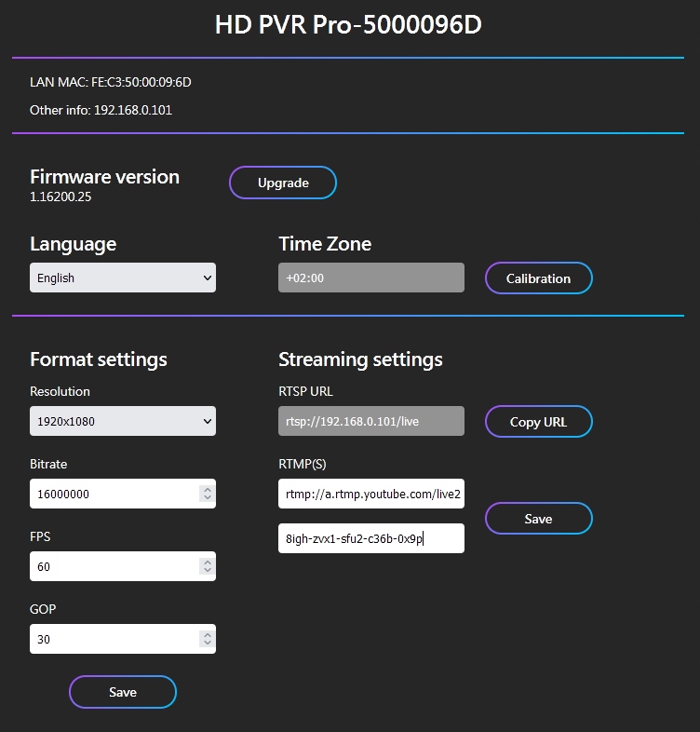Viewport: 700px width, 732px height.
Task: Click the Time Zone field
Action: (x=370, y=278)
